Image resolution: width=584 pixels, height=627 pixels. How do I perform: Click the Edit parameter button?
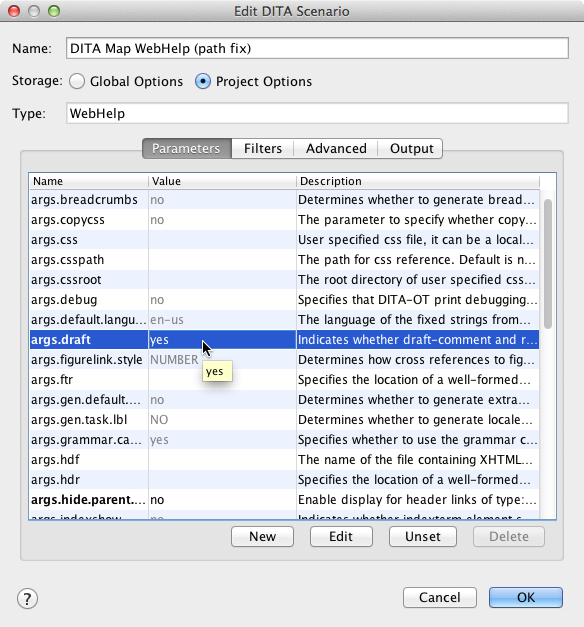pos(341,536)
